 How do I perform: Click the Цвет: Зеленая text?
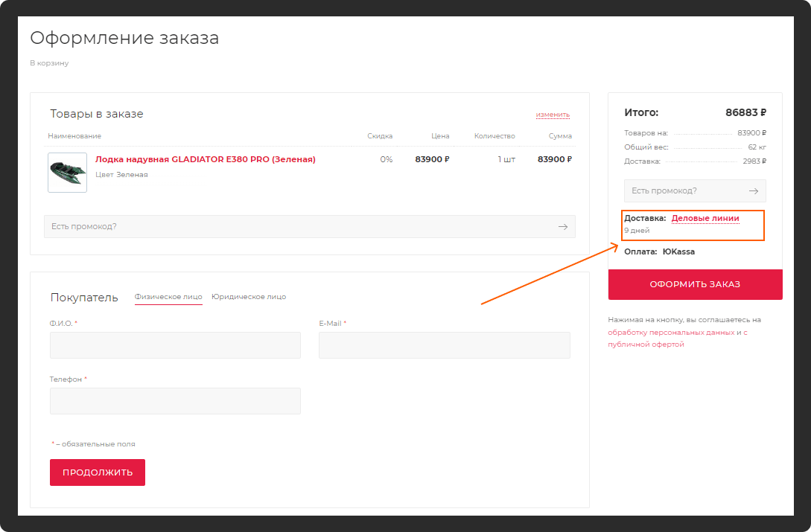[x=121, y=175]
